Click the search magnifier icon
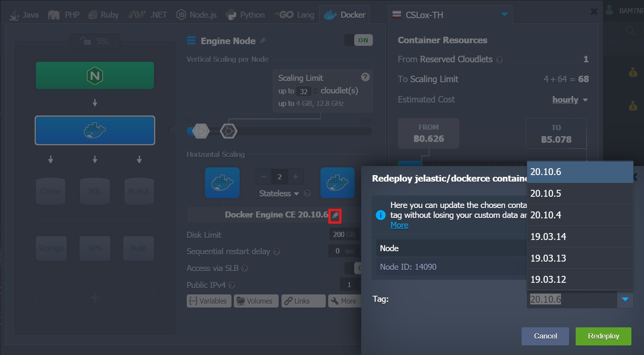This screenshot has width=644, height=355. click(x=631, y=30)
